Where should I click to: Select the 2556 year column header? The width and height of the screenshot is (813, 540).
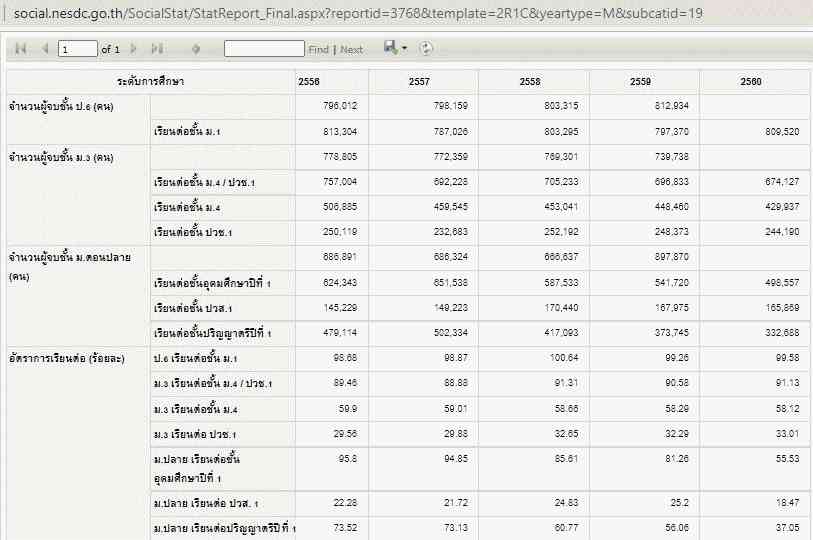coord(310,81)
